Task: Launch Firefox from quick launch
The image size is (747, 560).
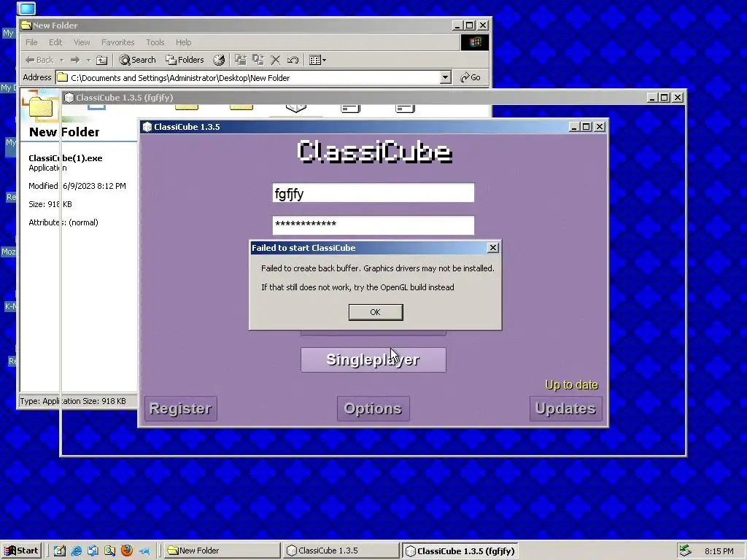Action: [x=127, y=551]
